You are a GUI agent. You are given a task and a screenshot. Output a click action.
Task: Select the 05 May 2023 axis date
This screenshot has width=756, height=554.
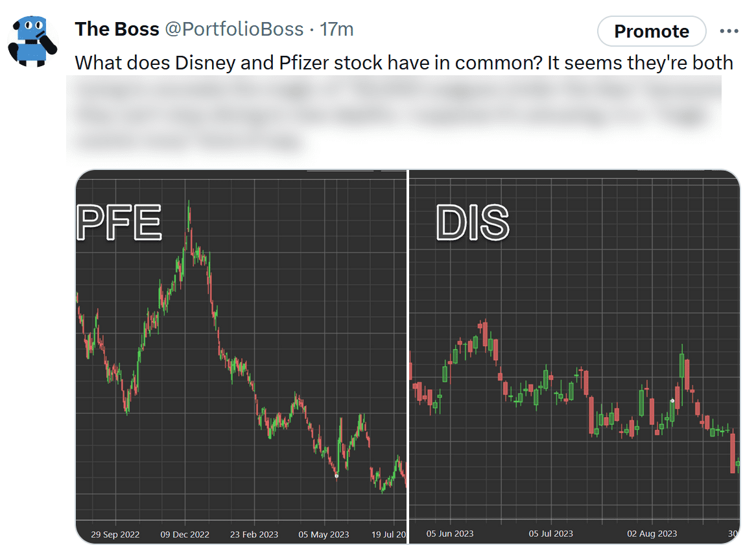(x=324, y=535)
